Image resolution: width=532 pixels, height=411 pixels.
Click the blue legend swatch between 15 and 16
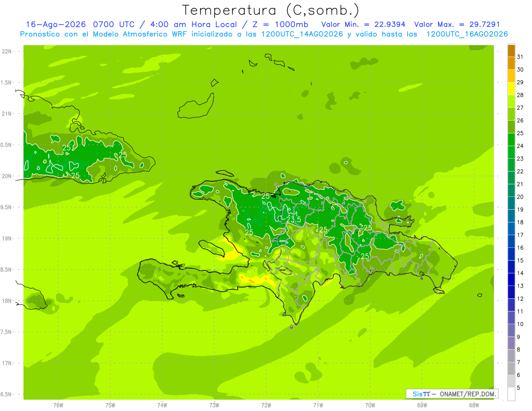coord(511,254)
